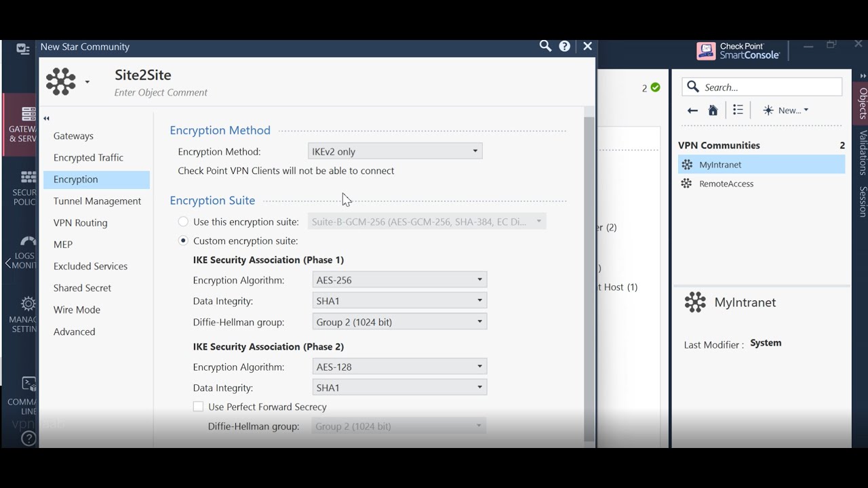The height and width of the screenshot is (488, 868).
Task: Open Manage & Settings gear in the sidebar
Action: 24,314
